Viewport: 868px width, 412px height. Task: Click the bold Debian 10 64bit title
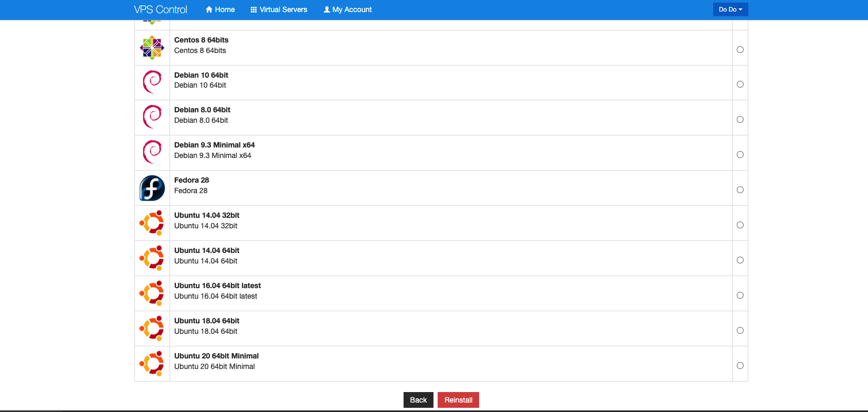point(201,75)
